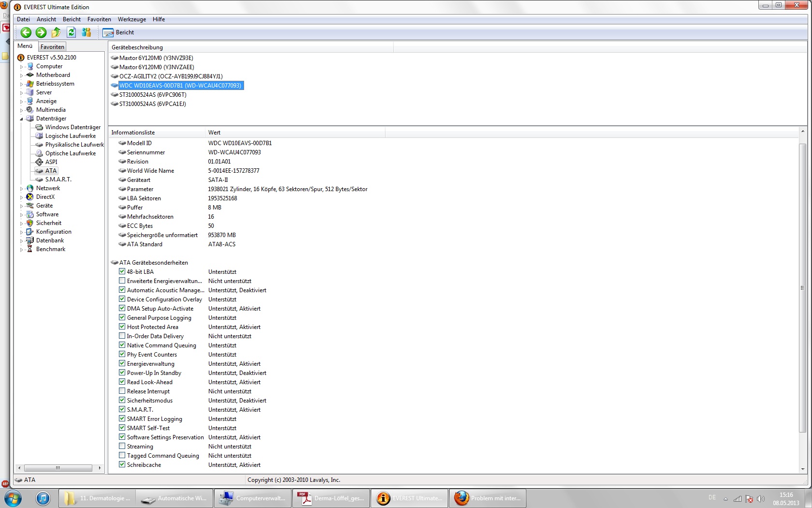Click the info list scroll-down arrow
812x508 pixels.
tap(802, 469)
